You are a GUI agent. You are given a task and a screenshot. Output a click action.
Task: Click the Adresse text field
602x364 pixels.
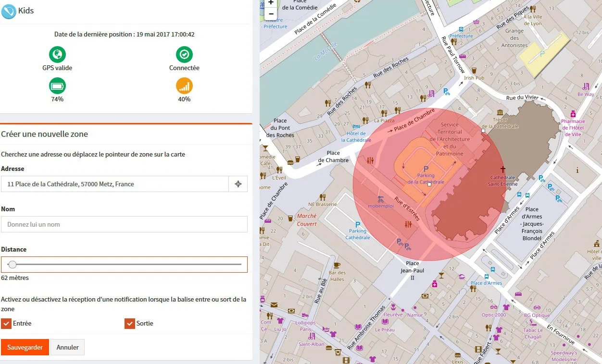point(114,184)
